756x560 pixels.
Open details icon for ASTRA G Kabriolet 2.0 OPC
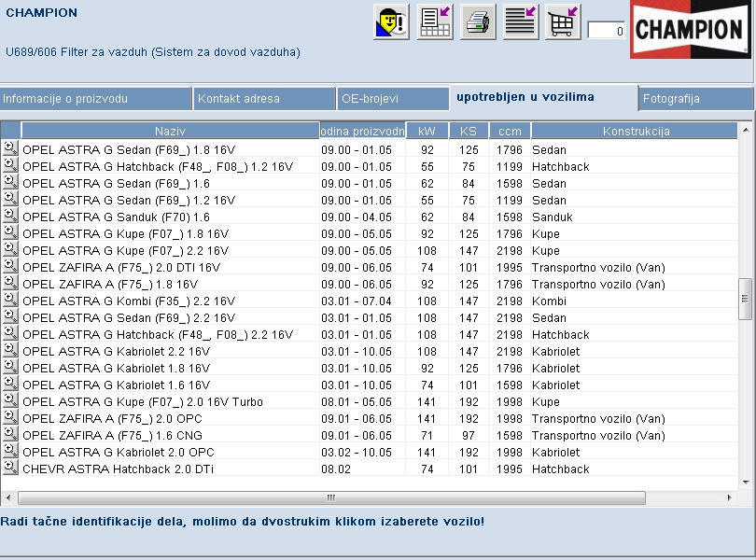(x=10, y=451)
